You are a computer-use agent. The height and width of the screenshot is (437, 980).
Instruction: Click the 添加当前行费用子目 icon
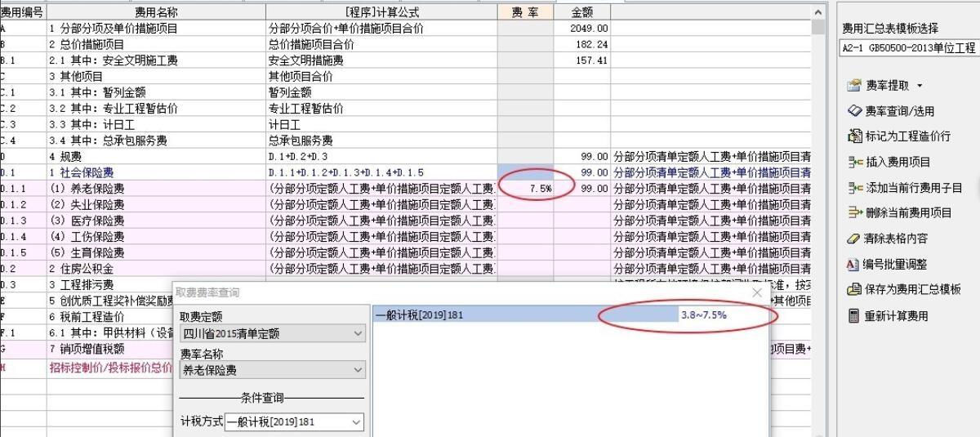(854, 187)
